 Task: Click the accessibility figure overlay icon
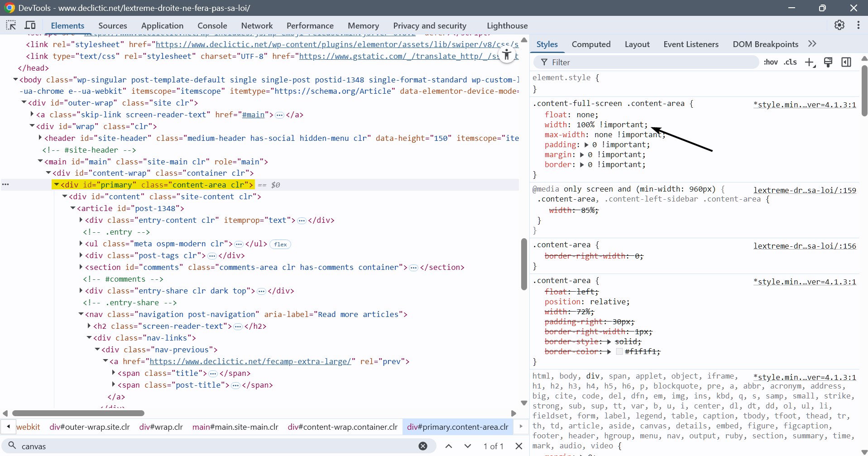coord(507,55)
